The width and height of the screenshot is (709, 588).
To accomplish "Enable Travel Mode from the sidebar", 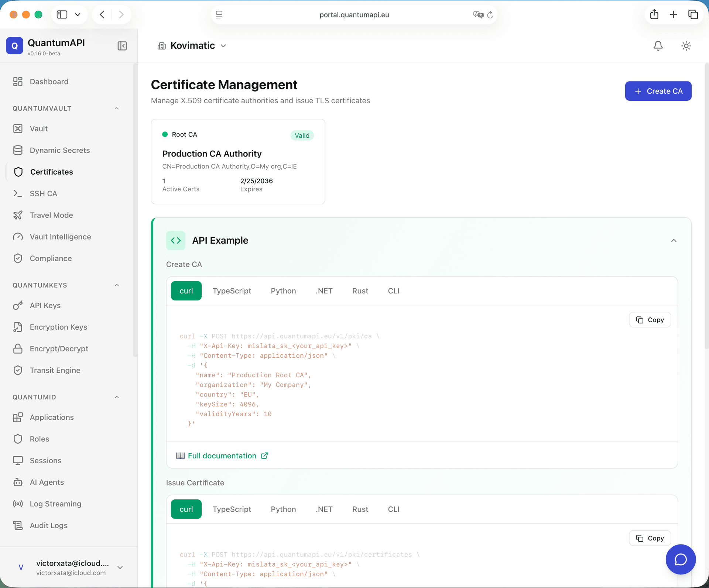I will coord(51,215).
